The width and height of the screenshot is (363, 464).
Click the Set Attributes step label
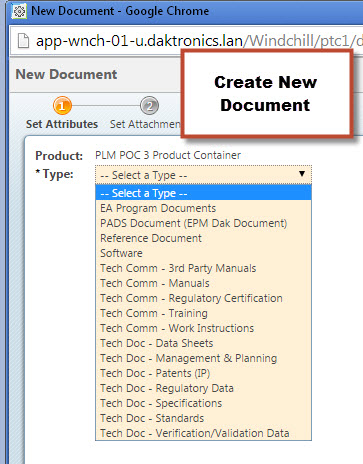pos(62,124)
